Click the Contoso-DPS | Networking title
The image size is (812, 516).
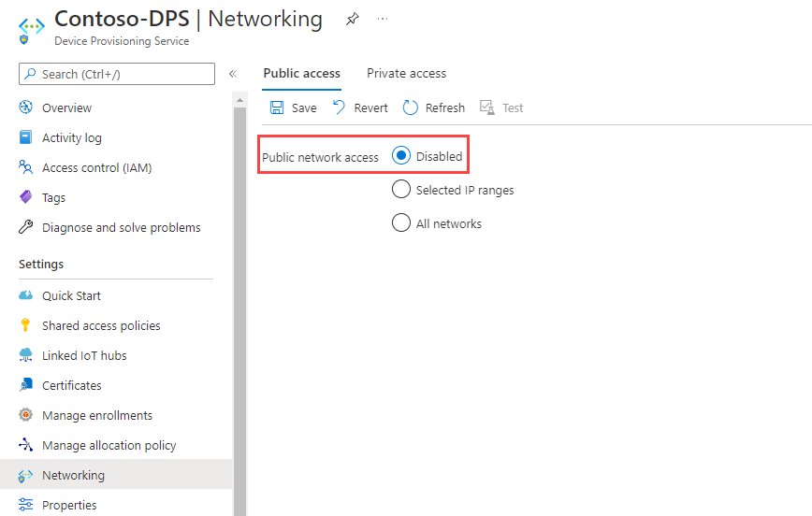tap(189, 19)
